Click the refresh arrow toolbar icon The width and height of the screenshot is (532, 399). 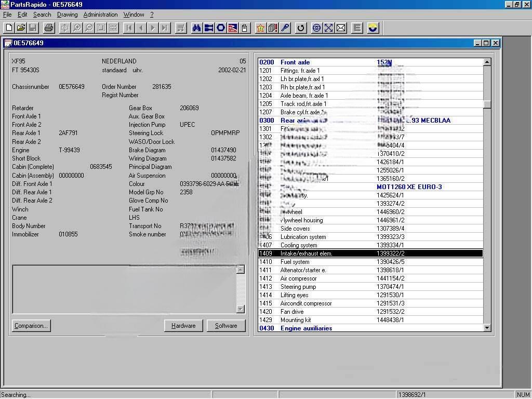tap(300, 28)
